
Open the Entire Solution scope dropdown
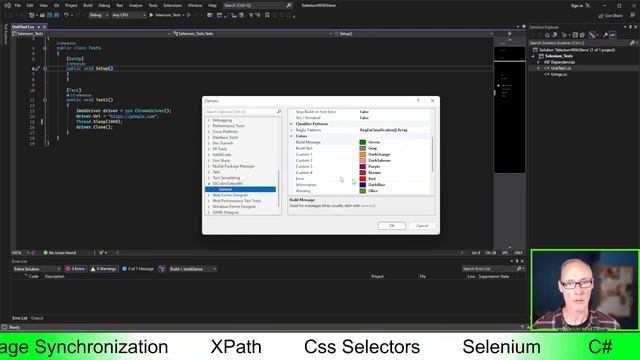[37, 269]
